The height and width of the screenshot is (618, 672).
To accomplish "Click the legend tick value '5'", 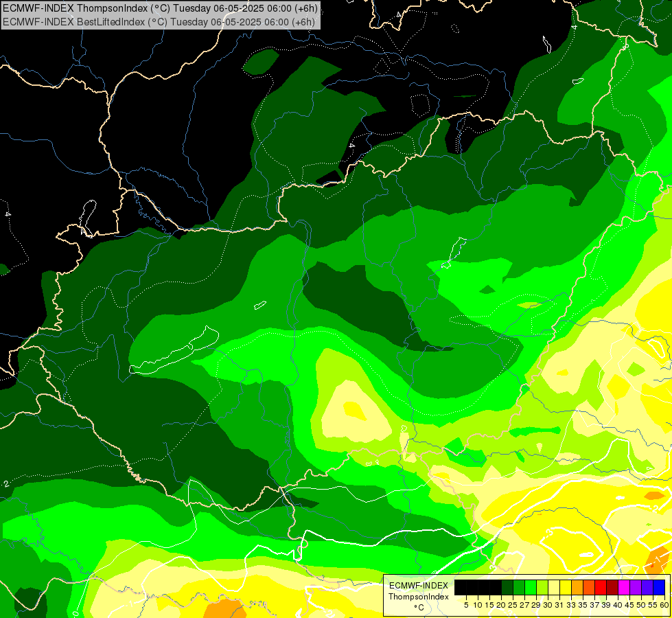I will 466,605.
